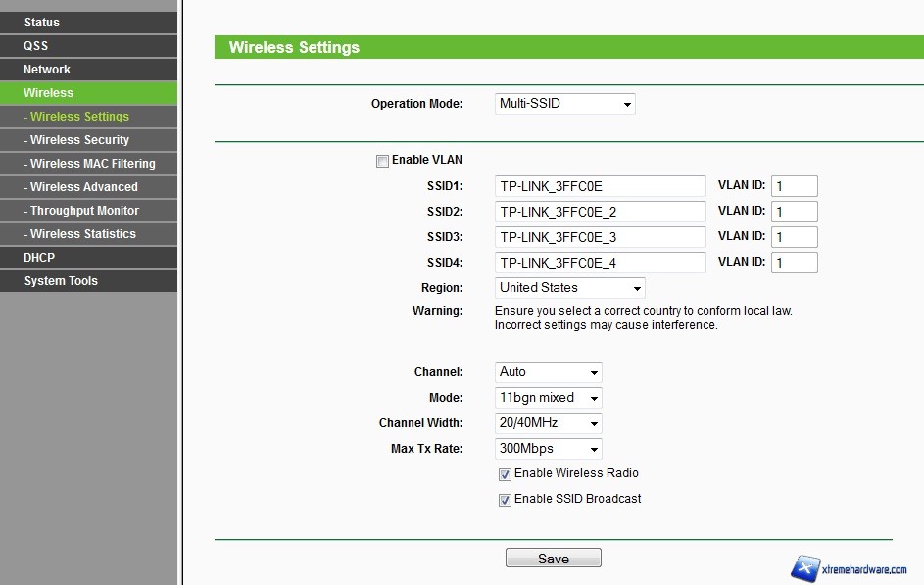Viewport: 924px width, 585px height.
Task: Enable the VLAN checkbox
Action: (x=382, y=161)
